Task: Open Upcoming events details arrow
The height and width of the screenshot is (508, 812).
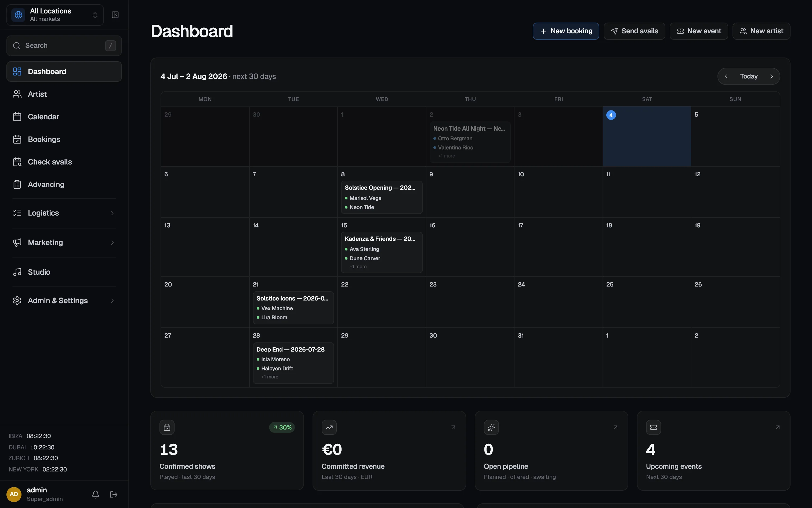Action: [777, 427]
